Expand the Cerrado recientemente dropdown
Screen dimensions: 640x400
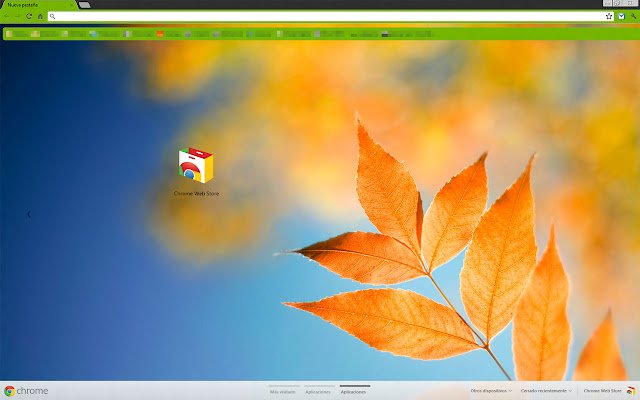(x=546, y=391)
